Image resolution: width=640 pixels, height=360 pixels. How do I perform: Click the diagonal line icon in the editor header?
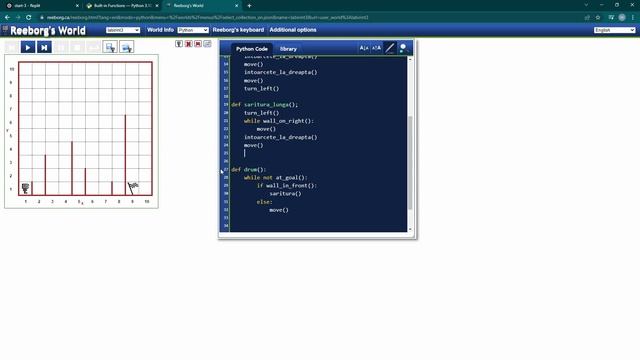(x=390, y=48)
